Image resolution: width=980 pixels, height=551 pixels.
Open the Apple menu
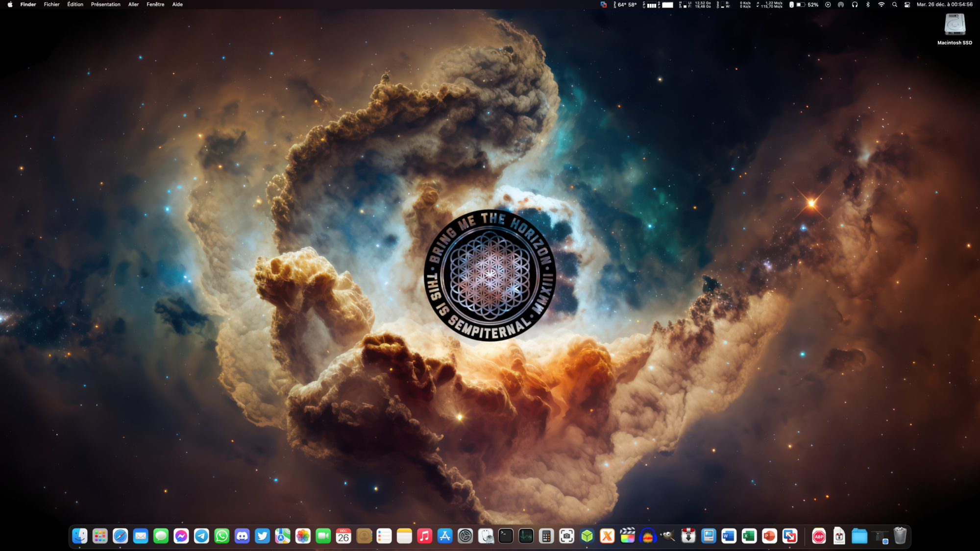pyautogui.click(x=10, y=4)
